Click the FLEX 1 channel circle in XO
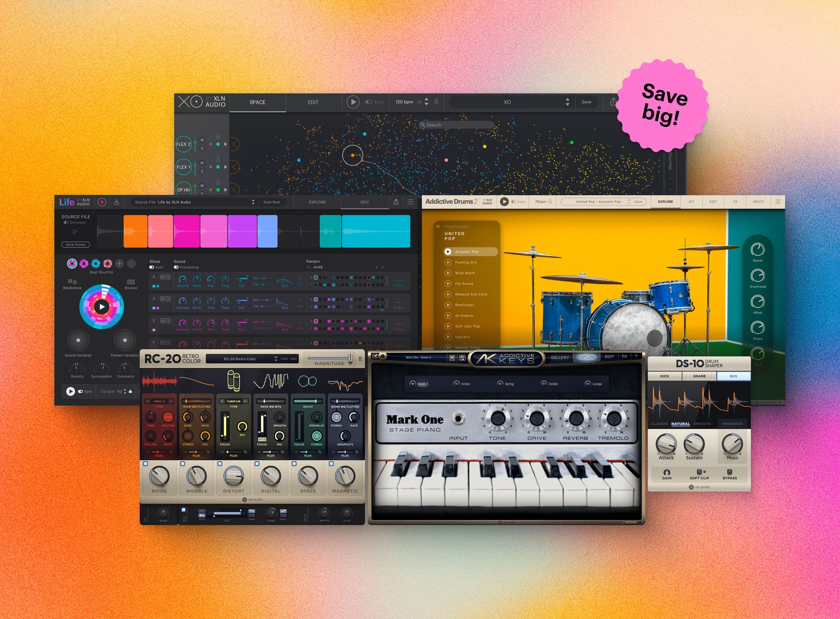 183,167
